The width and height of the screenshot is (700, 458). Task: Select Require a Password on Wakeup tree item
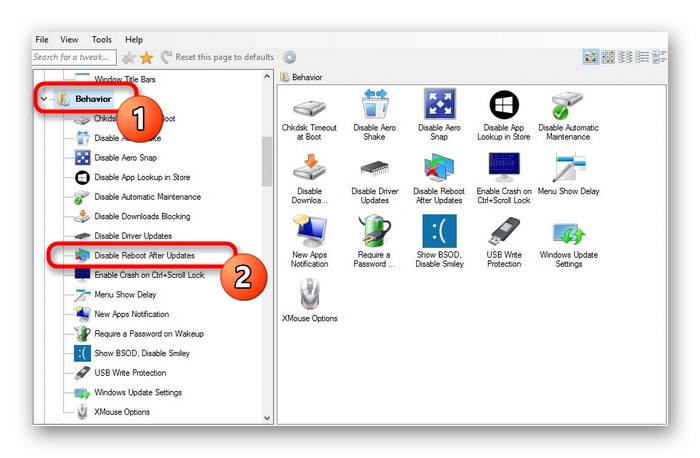tap(149, 334)
